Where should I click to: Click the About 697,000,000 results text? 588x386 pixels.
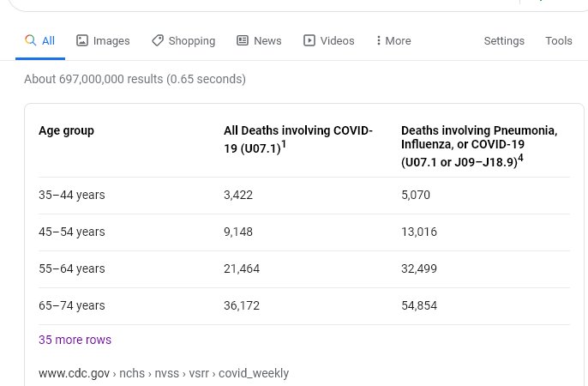tap(135, 79)
